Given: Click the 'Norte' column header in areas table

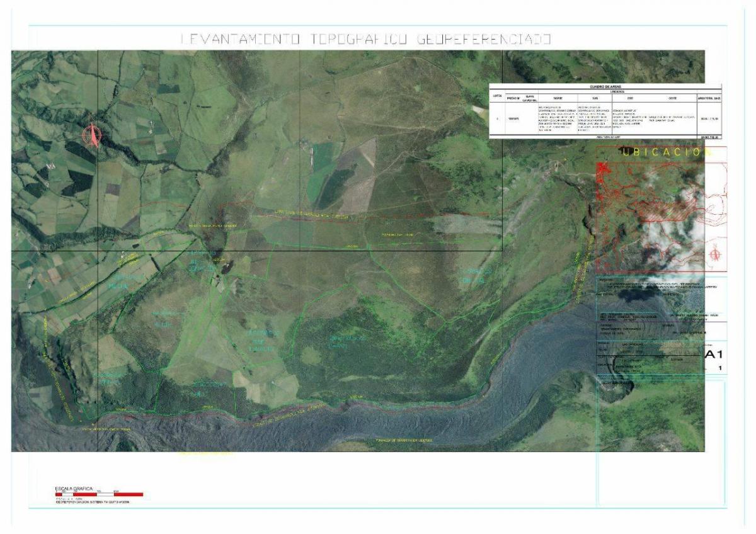Looking at the screenshot, I should coord(558,98).
